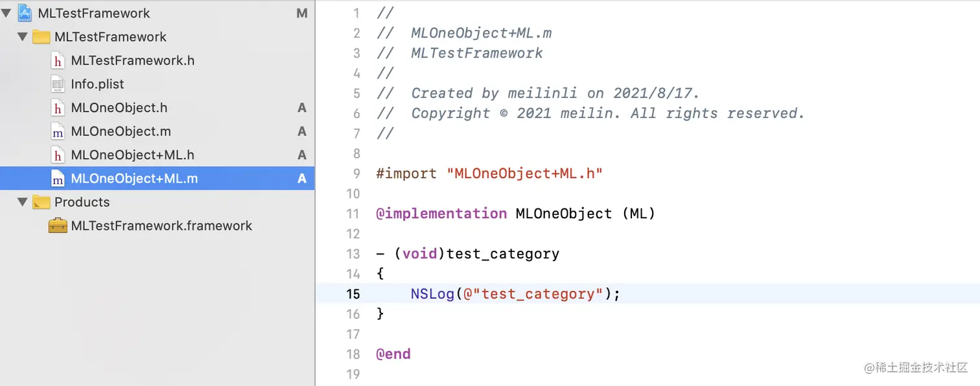Collapse the Products group disclosure triangle
This screenshot has width=980, height=386.
pos(23,202)
